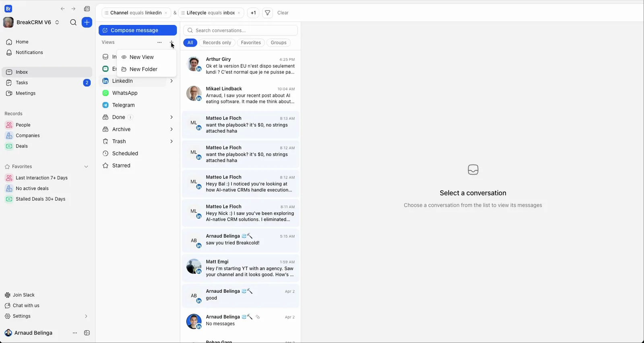This screenshot has width=644, height=343.
Task: Select the Favorites filter pill
Action: [251, 43]
